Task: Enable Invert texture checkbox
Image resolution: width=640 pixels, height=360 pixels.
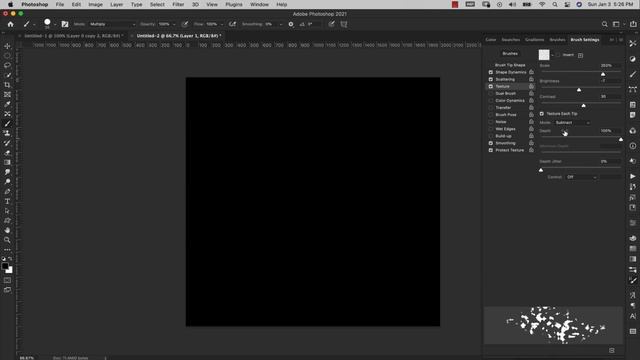Action: (x=558, y=55)
